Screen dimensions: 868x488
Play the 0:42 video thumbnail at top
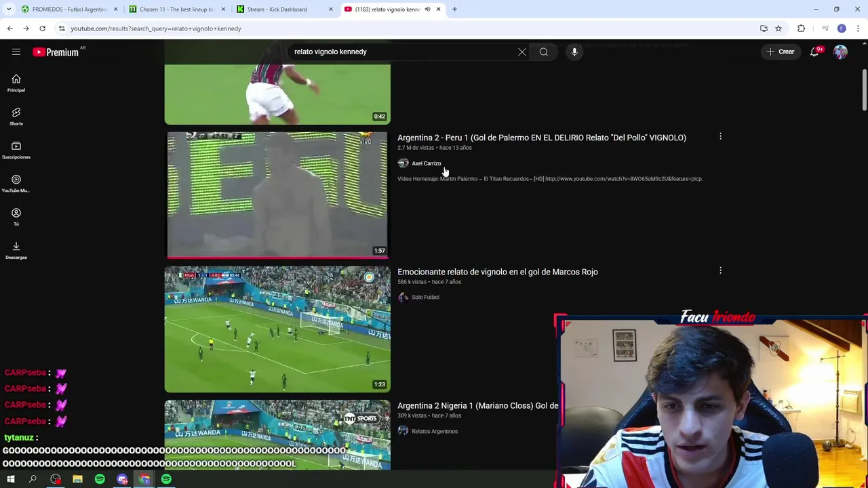(277, 94)
